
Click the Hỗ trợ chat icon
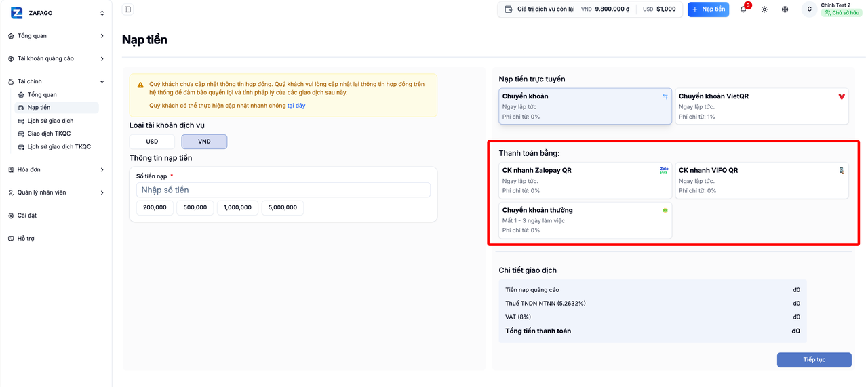coord(11,239)
